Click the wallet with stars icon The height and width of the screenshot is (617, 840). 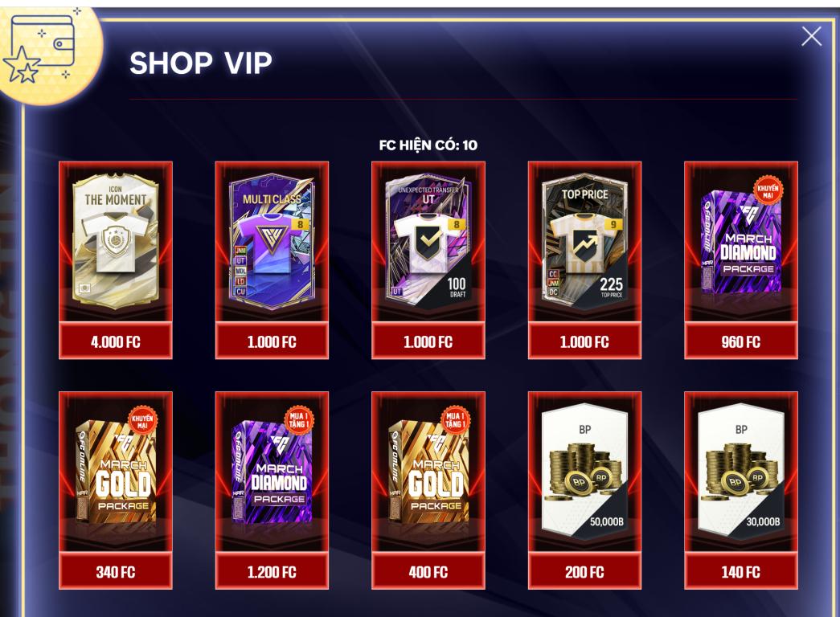(x=40, y=49)
